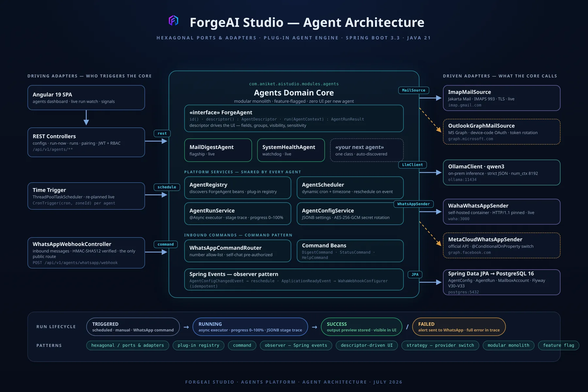Select the AgentConfigService box
This screenshot has height=392, width=588.
tap(350, 214)
